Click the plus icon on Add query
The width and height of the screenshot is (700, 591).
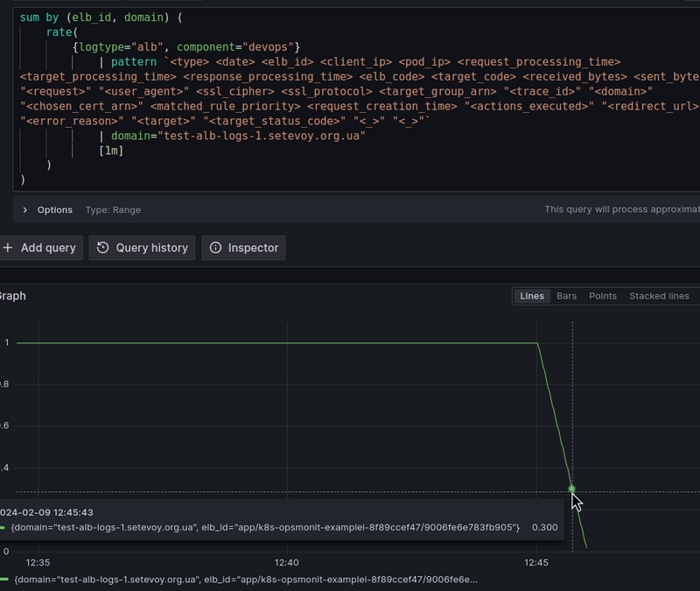point(8,248)
